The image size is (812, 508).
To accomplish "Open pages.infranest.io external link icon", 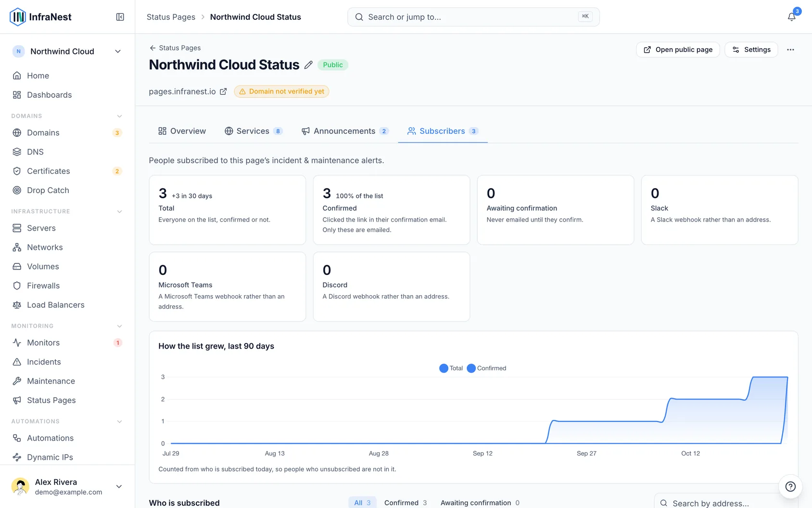I will click(223, 91).
